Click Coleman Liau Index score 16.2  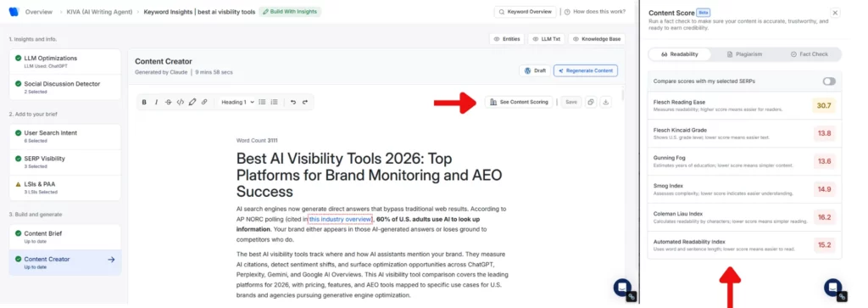coord(824,217)
